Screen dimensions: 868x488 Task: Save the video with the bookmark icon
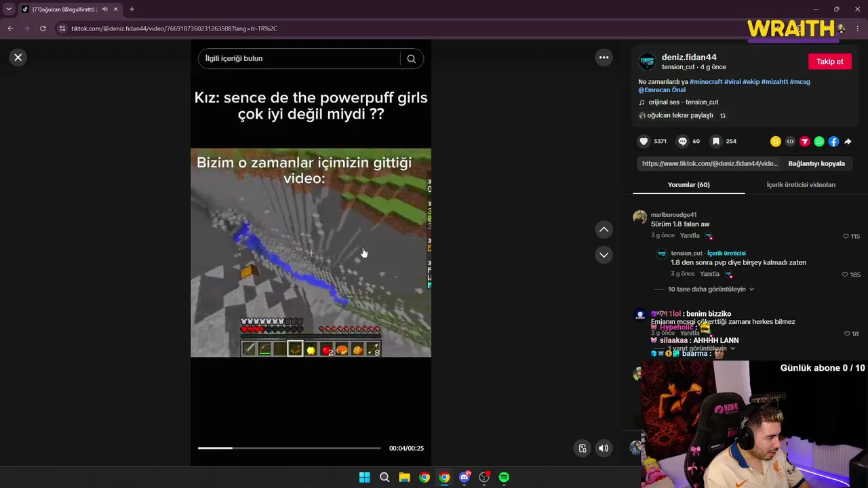(715, 142)
